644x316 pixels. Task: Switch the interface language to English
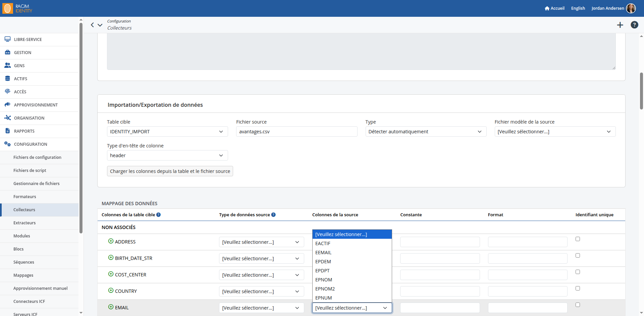point(578,8)
